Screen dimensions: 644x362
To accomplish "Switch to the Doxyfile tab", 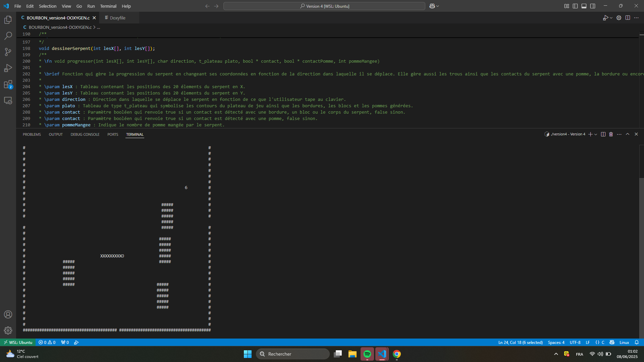I will coord(117,18).
